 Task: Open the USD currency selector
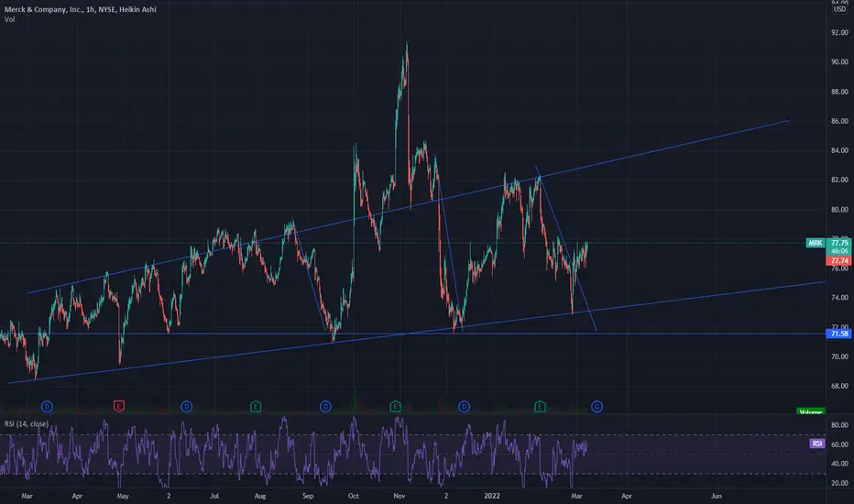(x=840, y=9)
